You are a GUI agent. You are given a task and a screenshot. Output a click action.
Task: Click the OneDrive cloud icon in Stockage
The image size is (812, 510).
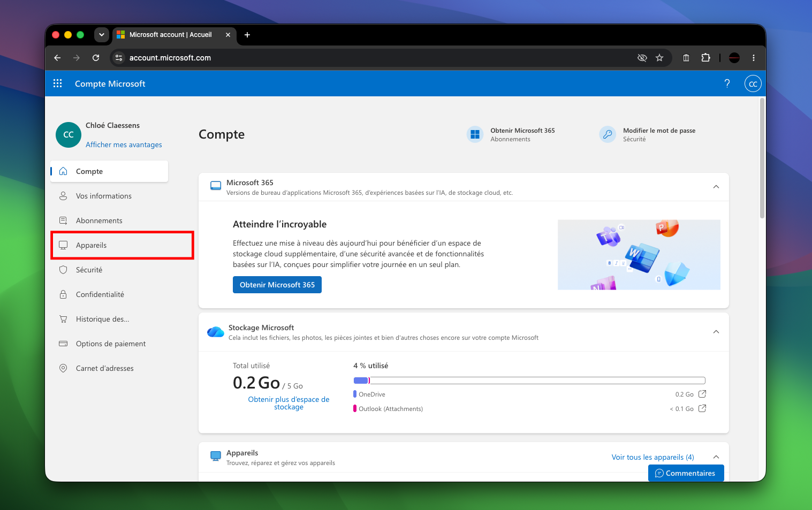(x=216, y=332)
